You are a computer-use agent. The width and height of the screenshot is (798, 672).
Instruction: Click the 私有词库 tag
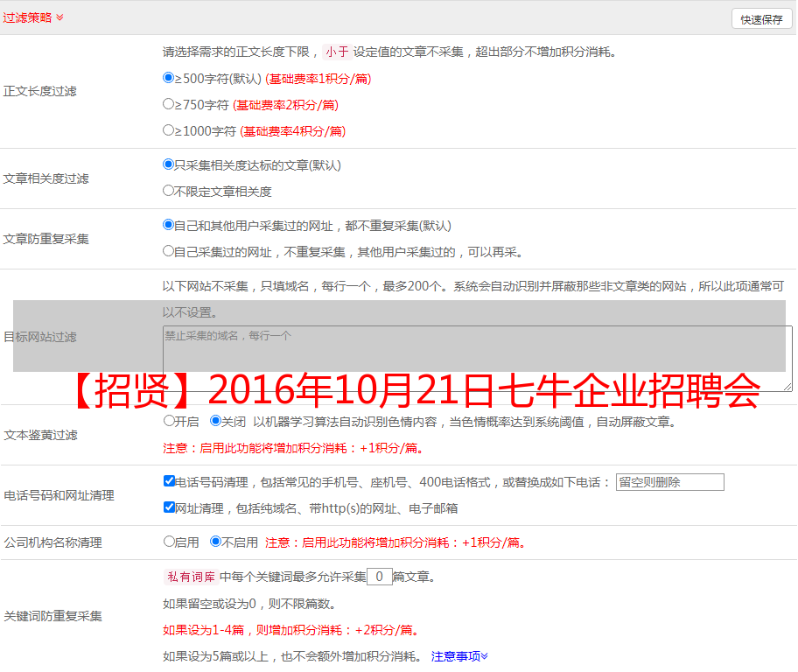pos(191,577)
